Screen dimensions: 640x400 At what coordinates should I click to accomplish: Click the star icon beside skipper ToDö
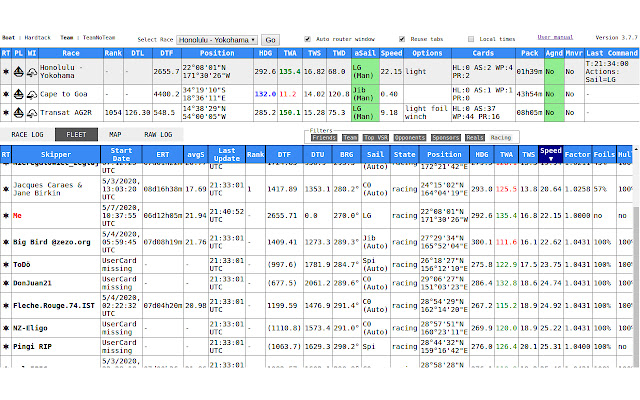[x=6, y=264]
